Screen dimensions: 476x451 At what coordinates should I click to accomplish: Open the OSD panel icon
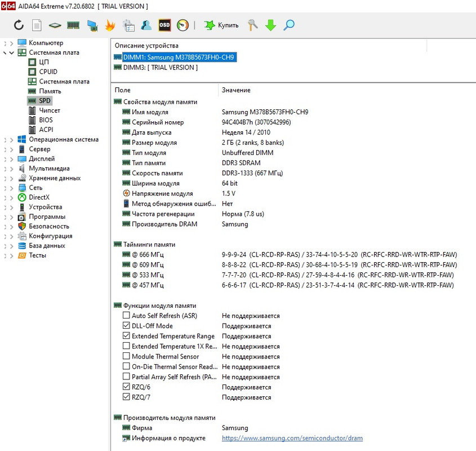pos(164,25)
